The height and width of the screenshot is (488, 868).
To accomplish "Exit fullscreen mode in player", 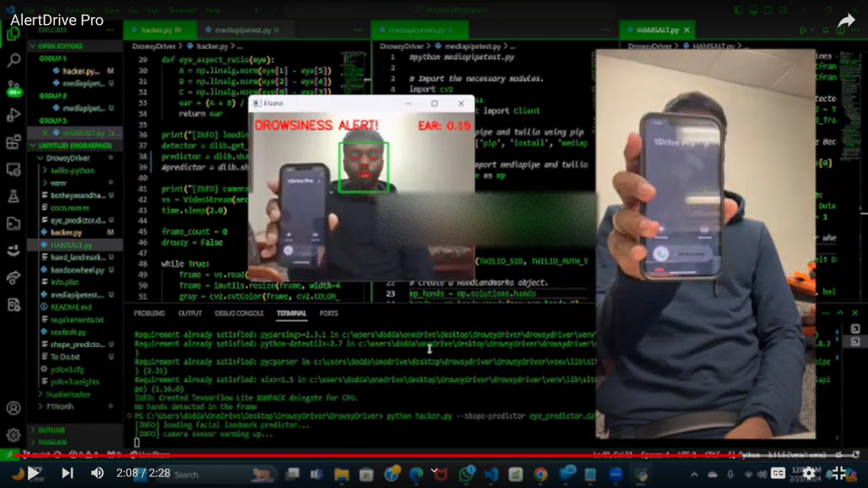I will tap(839, 473).
